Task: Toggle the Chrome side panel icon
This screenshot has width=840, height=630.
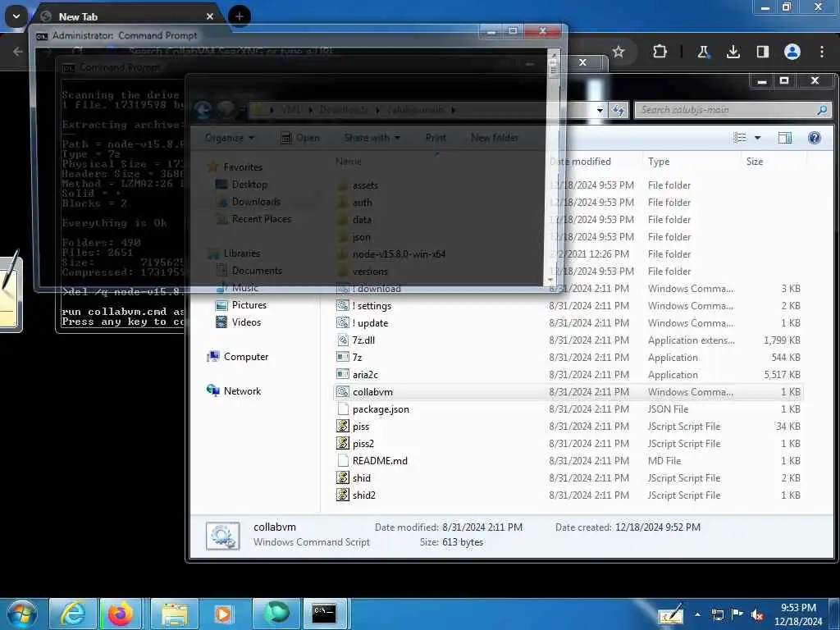Action: coord(762,52)
